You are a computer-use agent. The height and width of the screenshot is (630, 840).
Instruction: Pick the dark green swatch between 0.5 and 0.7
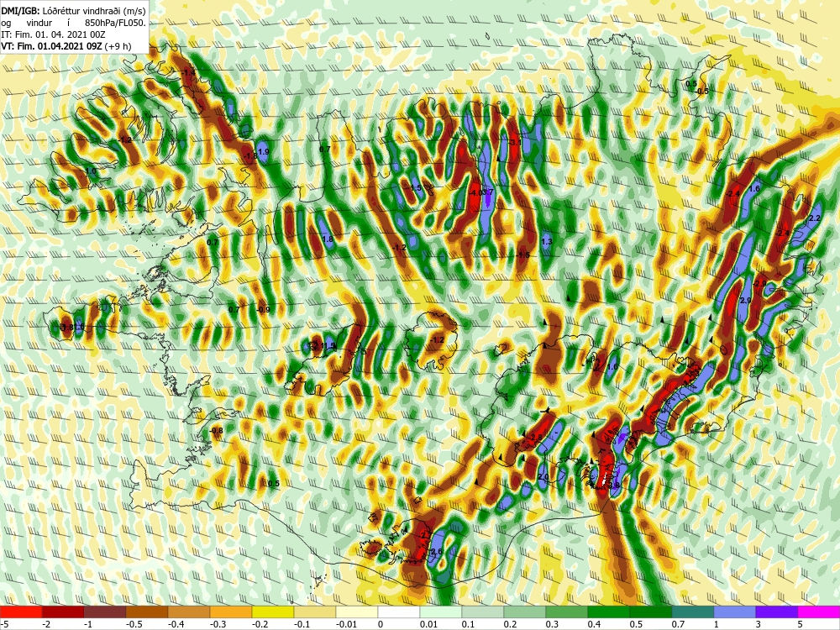point(651,612)
